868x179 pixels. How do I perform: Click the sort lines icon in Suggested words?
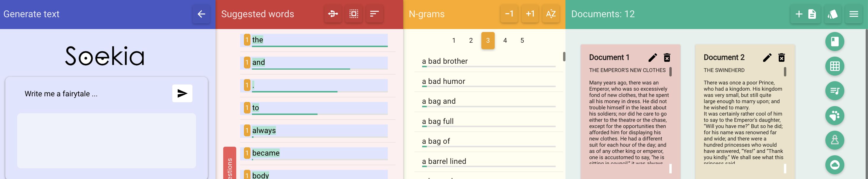(x=374, y=14)
